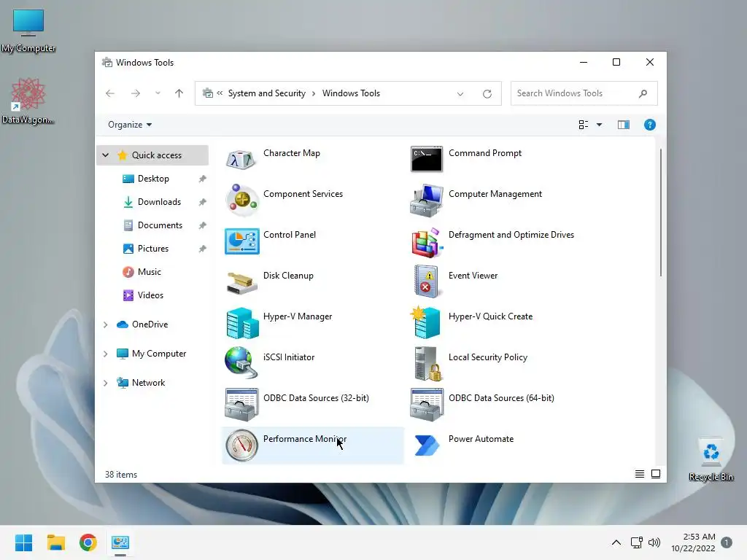This screenshot has width=747, height=560.
Task: Open the Character Map icon
Action: [x=241, y=159]
